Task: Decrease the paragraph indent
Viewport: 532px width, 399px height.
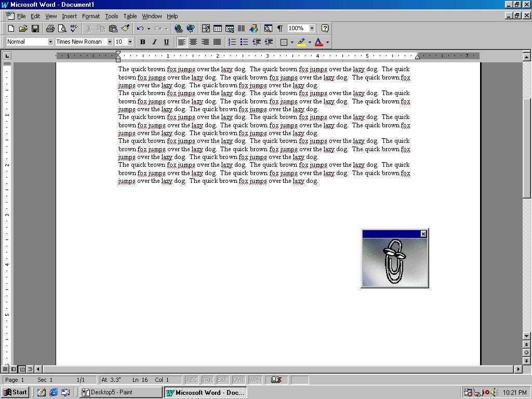Action: (x=257, y=42)
